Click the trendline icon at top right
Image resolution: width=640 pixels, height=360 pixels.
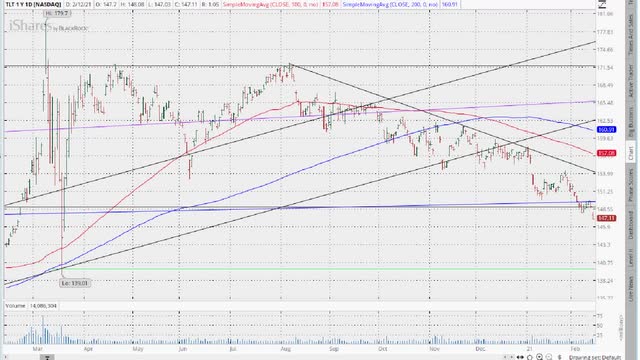tap(602, 4)
